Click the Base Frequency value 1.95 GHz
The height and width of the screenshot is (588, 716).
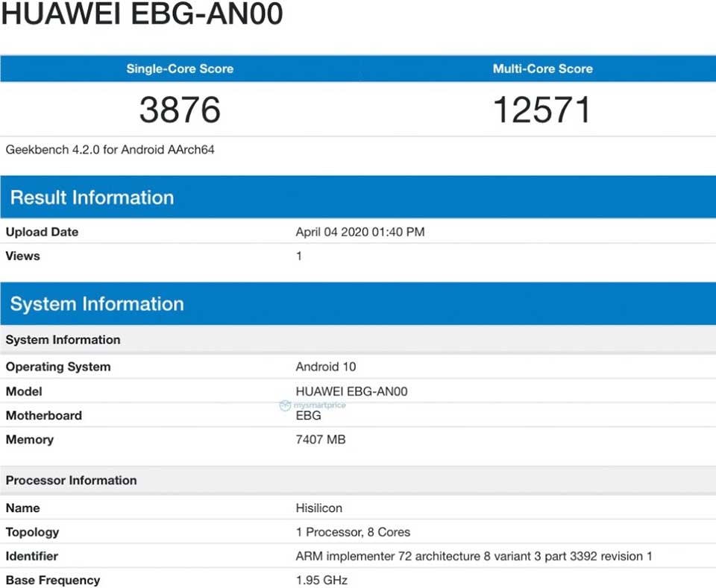(321, 581)
